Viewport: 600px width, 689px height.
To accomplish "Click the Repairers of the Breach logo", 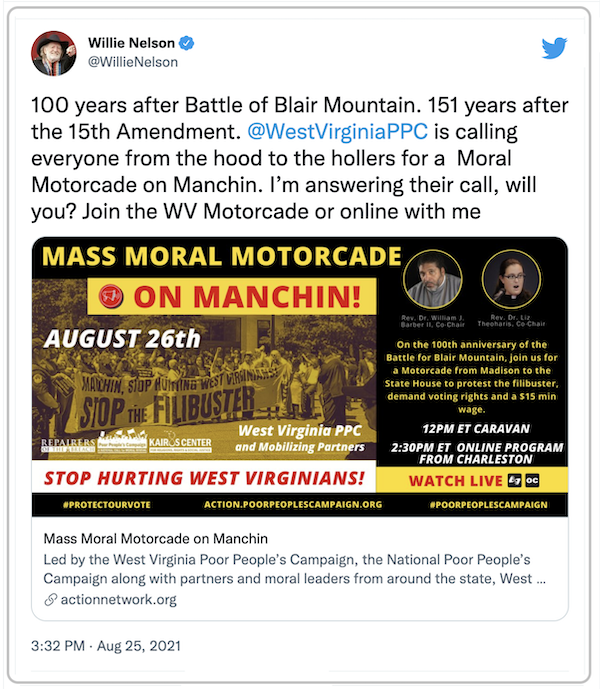I will tap(68, 445).
